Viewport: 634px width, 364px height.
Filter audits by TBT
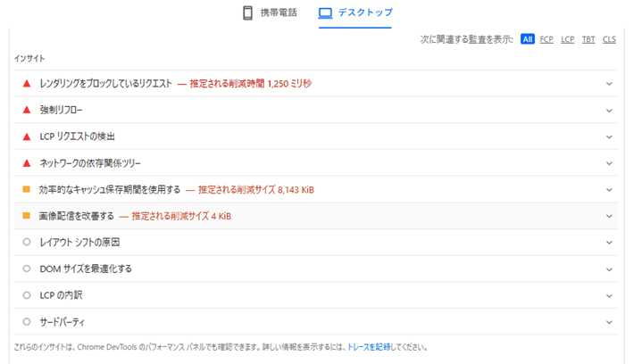click(x=588, y=39)
